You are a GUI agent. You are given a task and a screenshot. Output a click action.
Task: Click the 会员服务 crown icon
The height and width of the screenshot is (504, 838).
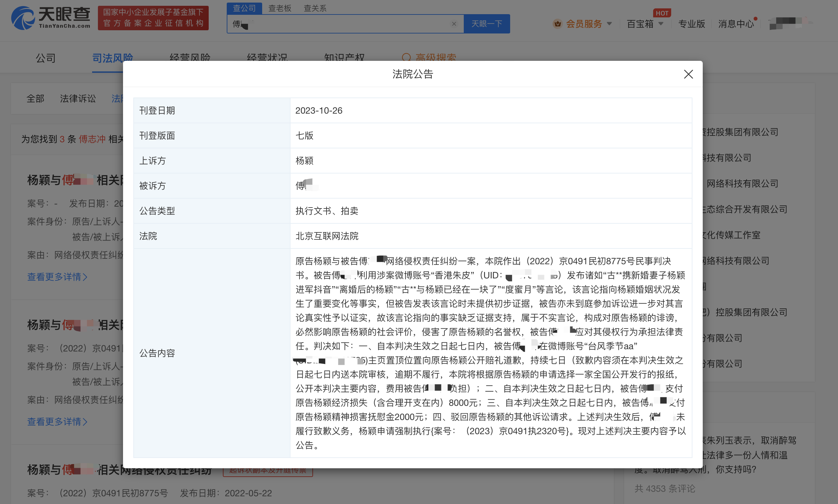pos(557,24)
